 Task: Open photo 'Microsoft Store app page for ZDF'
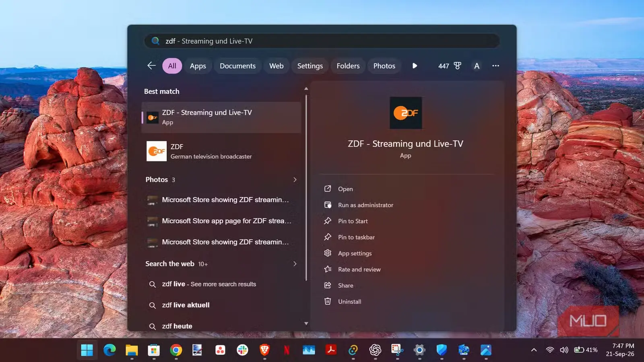(x=221, y=221)
